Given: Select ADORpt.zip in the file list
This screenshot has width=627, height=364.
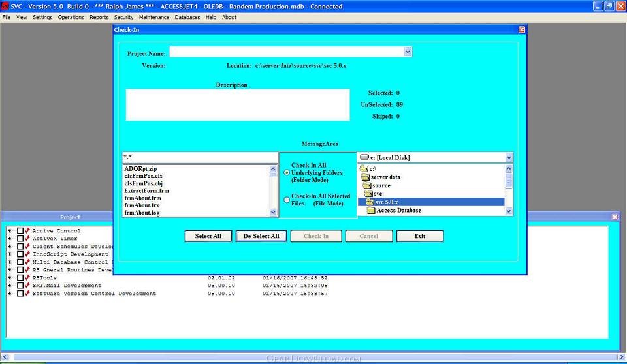Looking at the screenshot, I should click(x=140, y=168).
